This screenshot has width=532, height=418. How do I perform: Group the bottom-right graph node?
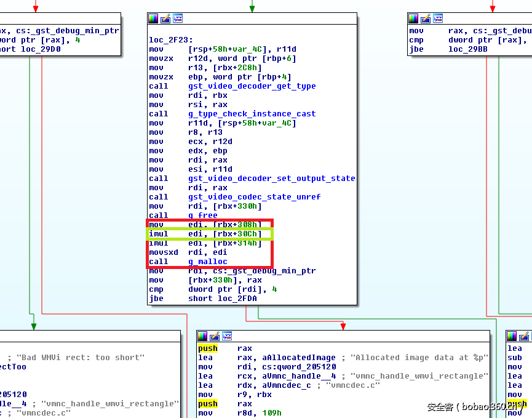pos(530,336)
